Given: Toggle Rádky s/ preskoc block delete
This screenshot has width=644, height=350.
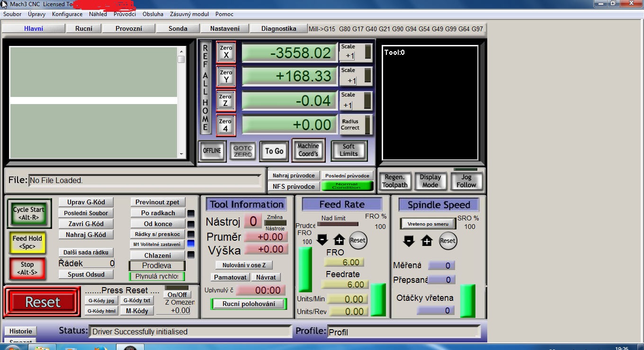Looking at the screenshot, I should [x=158, y=234].
